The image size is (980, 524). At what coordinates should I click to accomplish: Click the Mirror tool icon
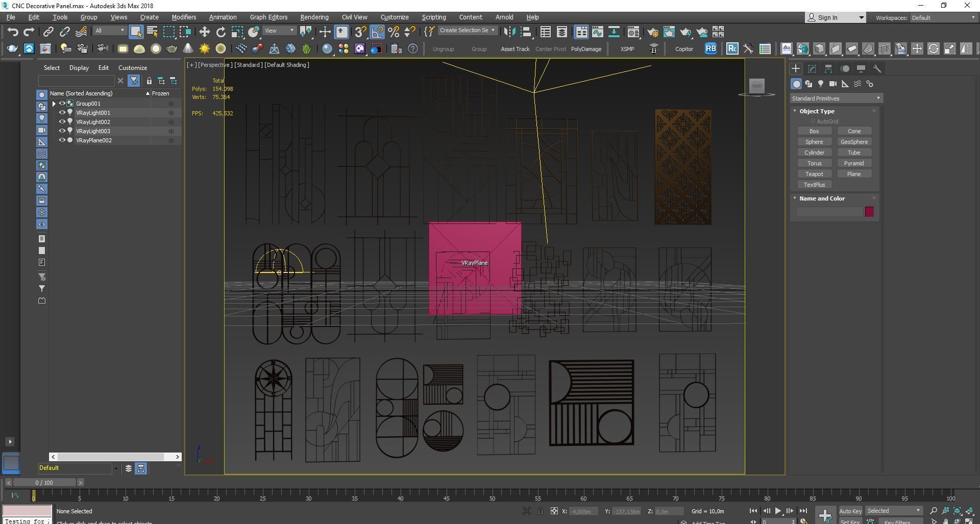(x=509, y=32)
